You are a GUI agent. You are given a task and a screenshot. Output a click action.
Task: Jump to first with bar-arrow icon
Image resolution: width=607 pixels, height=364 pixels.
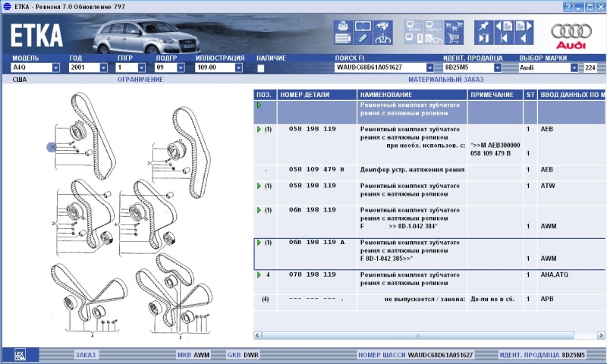504,39
